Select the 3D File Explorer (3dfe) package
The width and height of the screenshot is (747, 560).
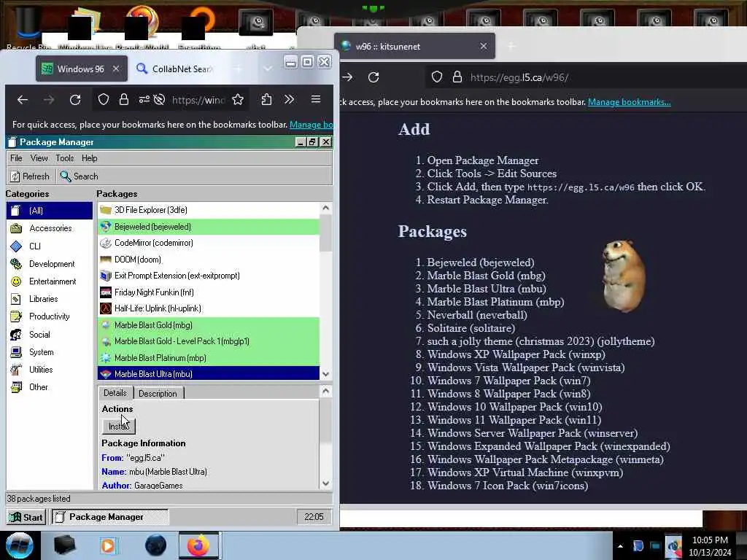pos(208,210)
